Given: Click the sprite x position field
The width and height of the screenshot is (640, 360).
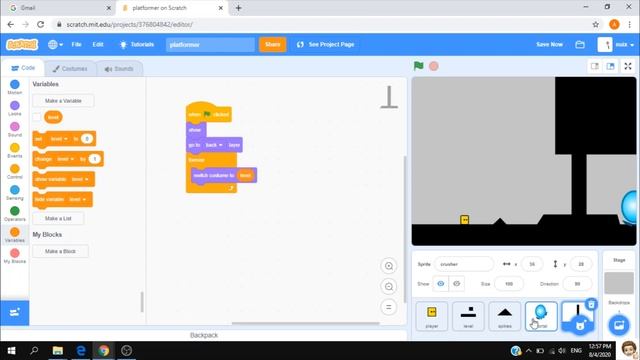Looking at the screenshot, I should point(532,264).
